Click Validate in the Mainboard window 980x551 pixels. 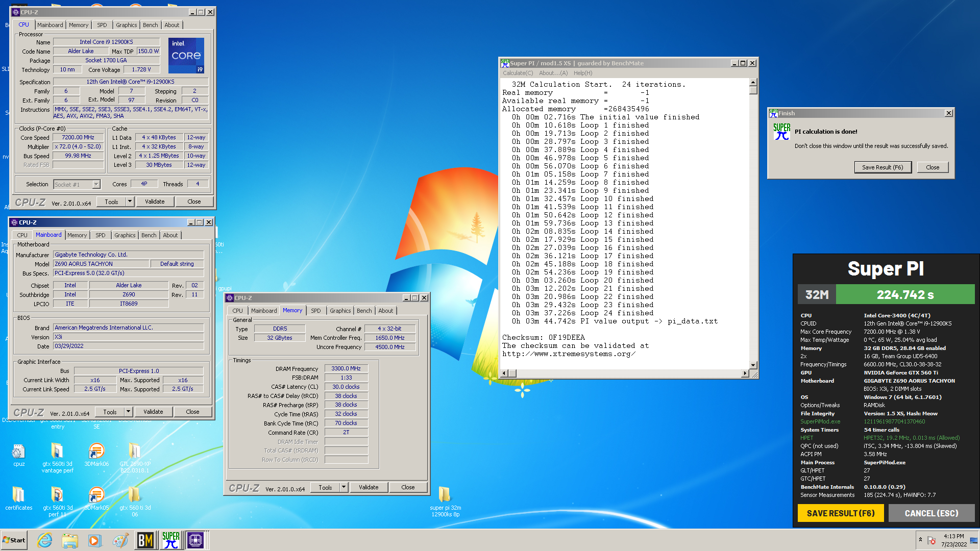tap(153, 412)
